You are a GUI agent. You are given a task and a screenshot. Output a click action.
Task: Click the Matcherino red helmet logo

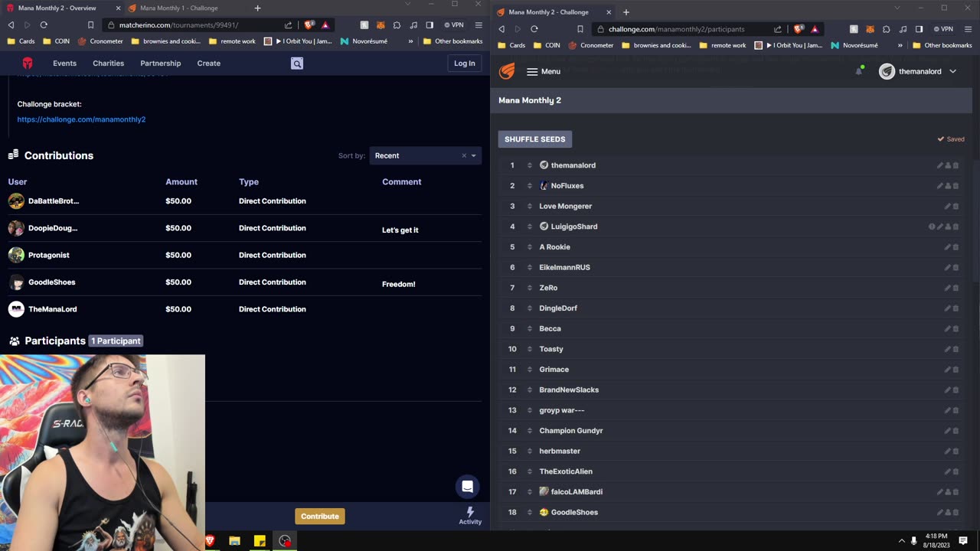[28, 64]
